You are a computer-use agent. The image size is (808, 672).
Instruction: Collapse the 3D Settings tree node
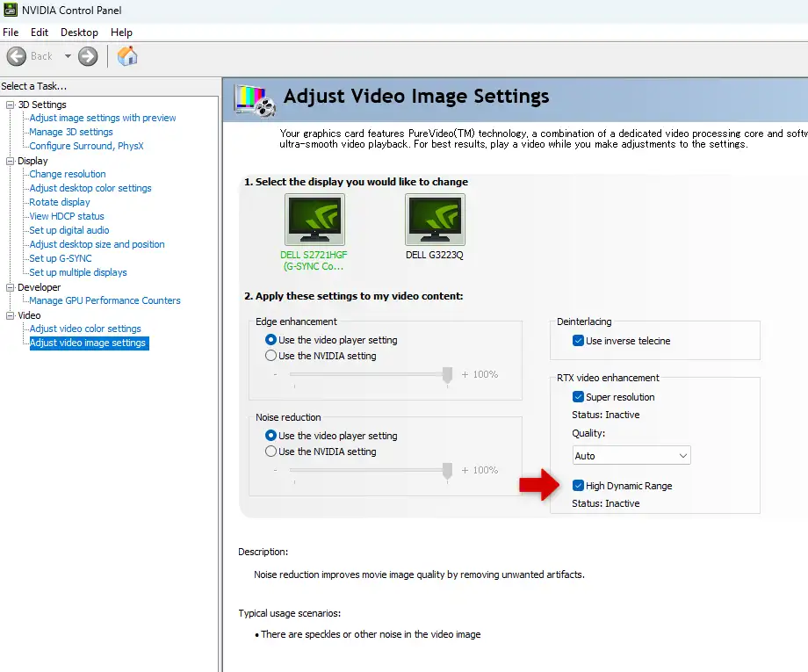tap(10, 105)
